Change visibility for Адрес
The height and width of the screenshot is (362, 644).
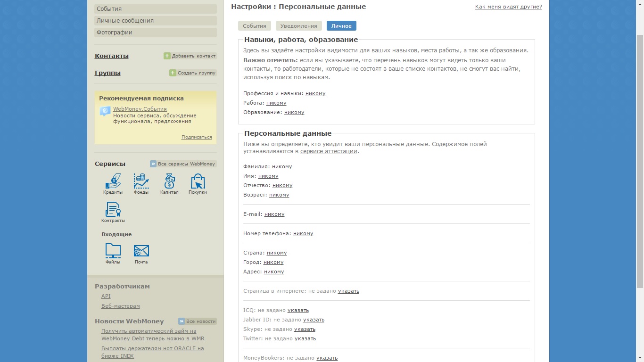click(274, 271)
